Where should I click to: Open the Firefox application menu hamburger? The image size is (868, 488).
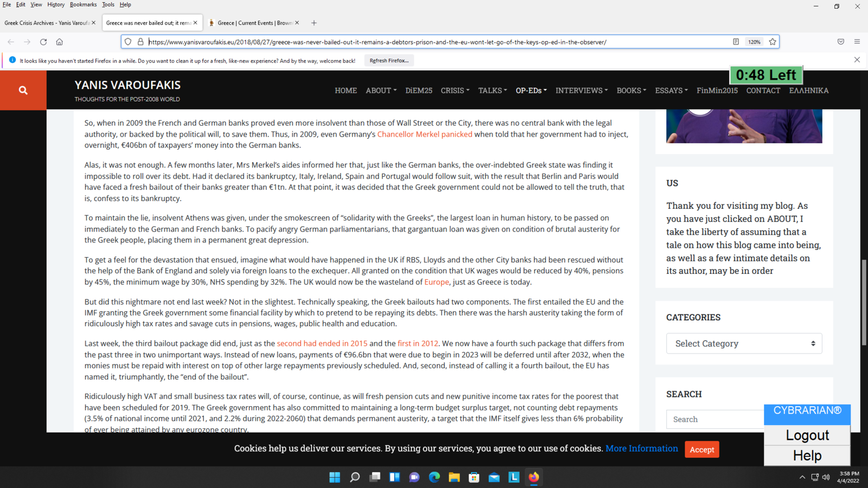857,42
